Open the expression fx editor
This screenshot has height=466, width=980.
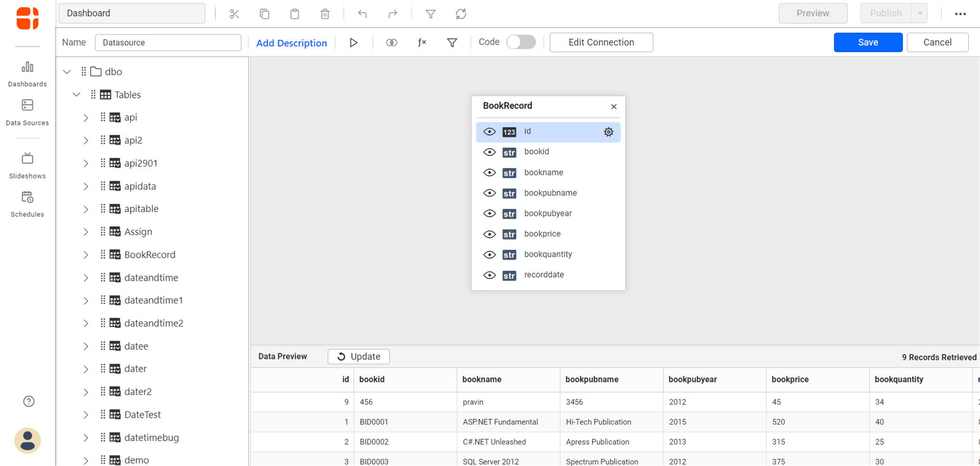(422, 42)
